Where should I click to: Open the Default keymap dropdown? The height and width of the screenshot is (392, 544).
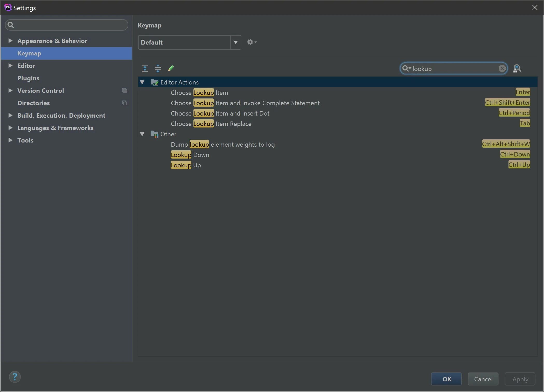tap(235, 42)
